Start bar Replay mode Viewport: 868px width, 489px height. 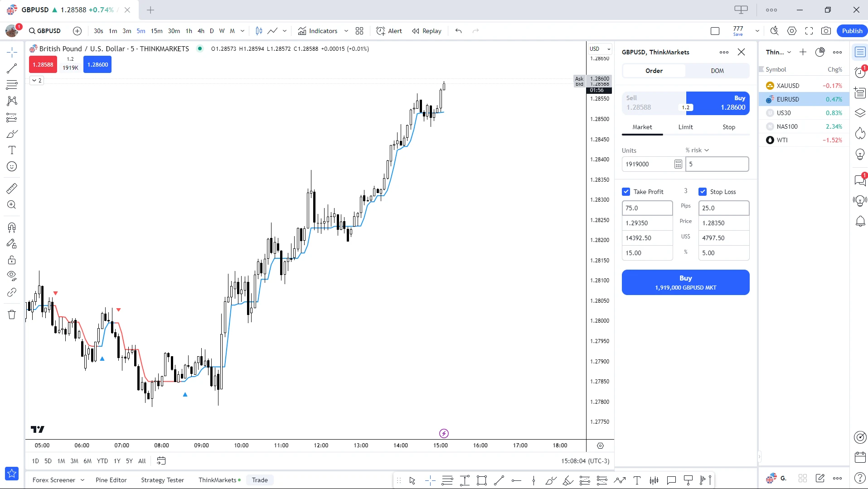[427, 31]
